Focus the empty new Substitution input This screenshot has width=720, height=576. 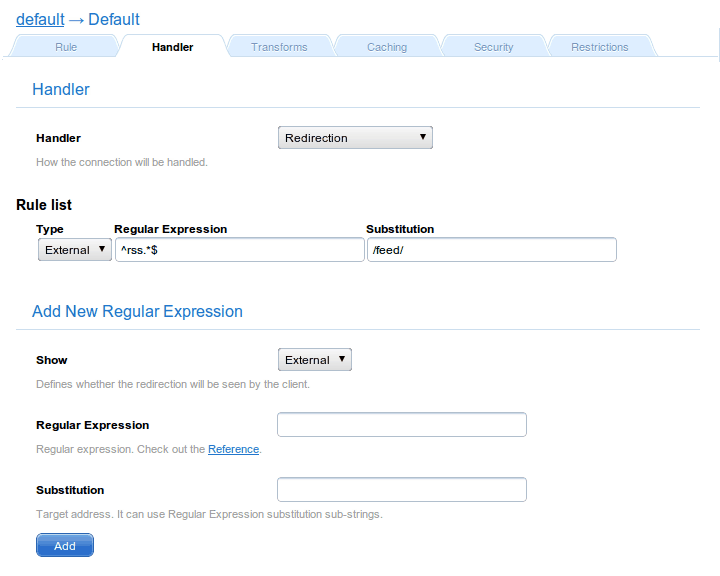coord(401,490)
